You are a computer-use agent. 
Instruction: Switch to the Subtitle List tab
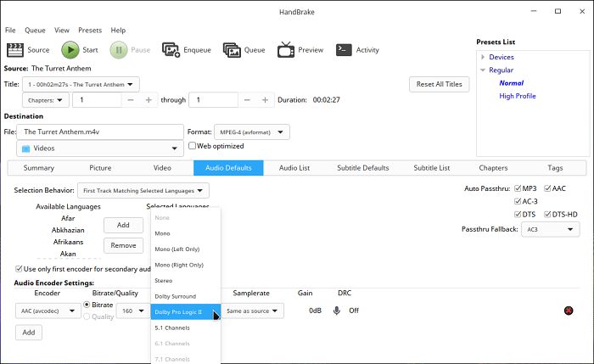(x=431, y=168)
